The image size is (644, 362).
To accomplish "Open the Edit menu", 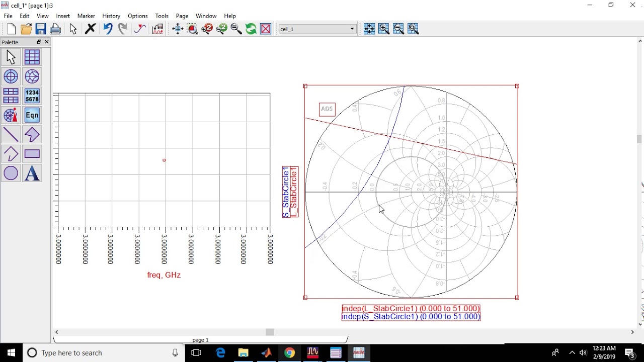I will tap(25, 16).
